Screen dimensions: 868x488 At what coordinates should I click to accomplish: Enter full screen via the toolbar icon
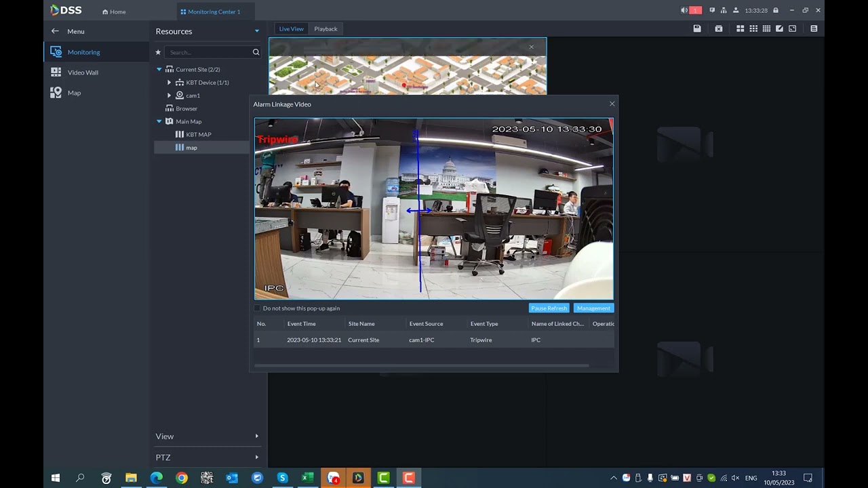tap(792, 28)
